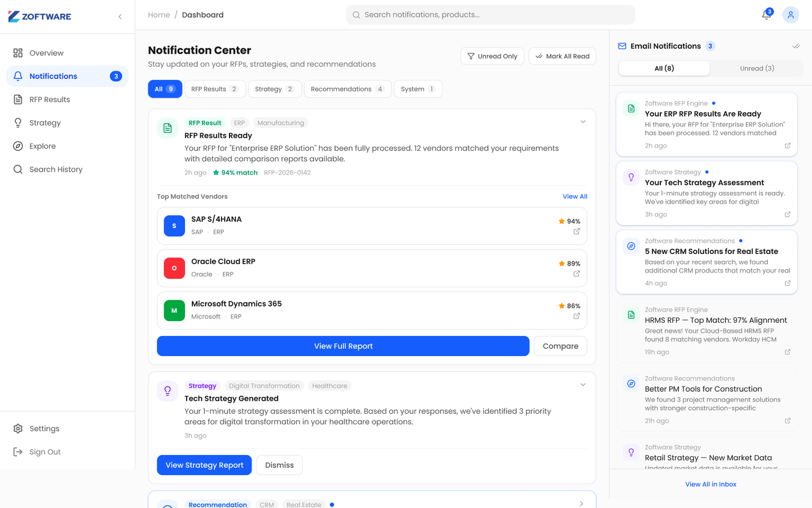Click the Tech Strategy Generated lightbulb icon
Viewport: 812px width, 508px height.
[167, 391]
